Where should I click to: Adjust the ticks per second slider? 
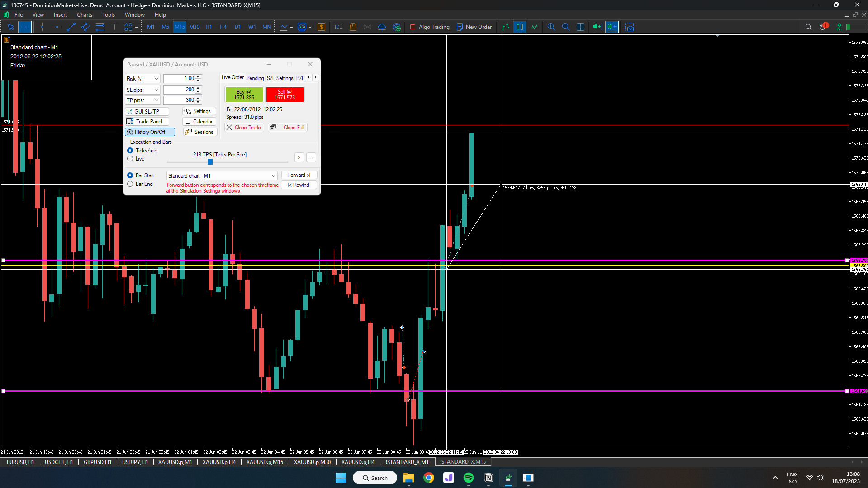coord(210,161)
